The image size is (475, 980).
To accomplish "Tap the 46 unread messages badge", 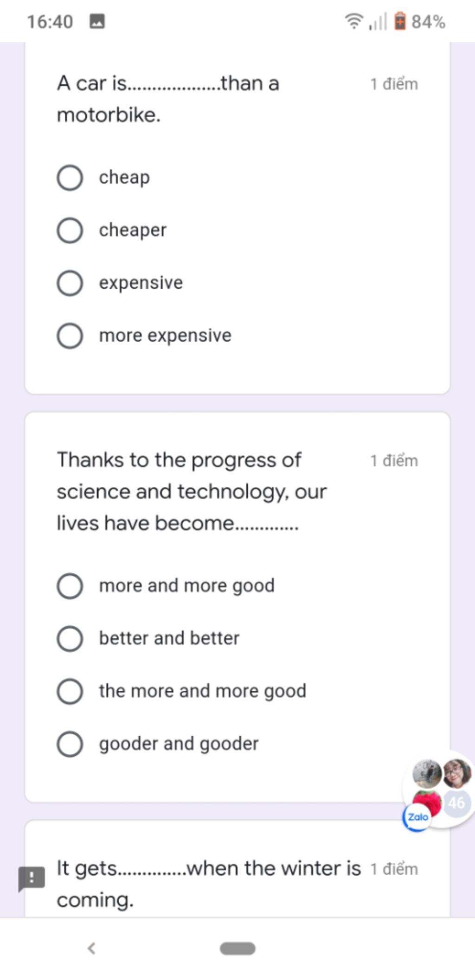I will click(457, 803).
